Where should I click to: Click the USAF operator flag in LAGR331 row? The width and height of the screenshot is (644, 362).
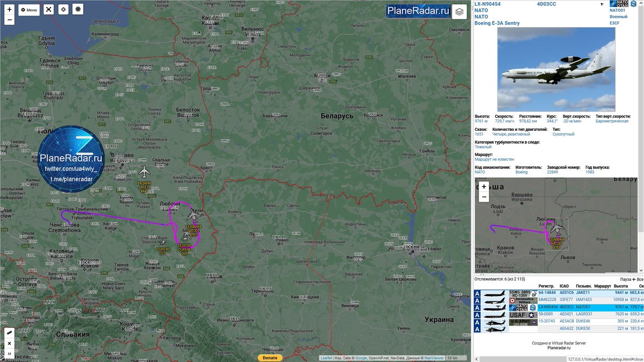coord(523,314)
